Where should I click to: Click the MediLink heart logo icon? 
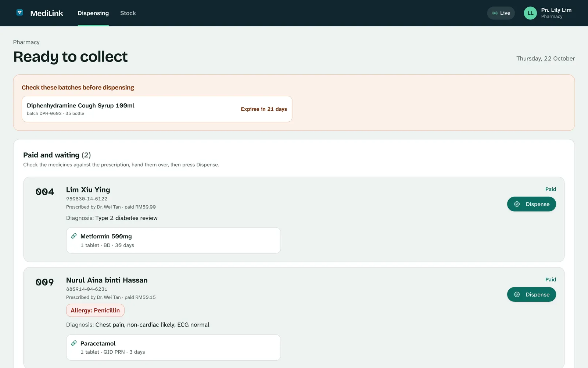(20, 13)
